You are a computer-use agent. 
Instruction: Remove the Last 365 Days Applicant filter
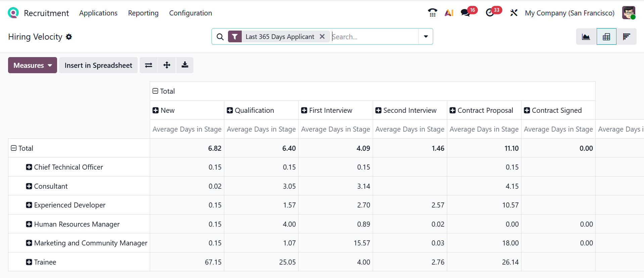pyautogui.click(x=322, y=37)
